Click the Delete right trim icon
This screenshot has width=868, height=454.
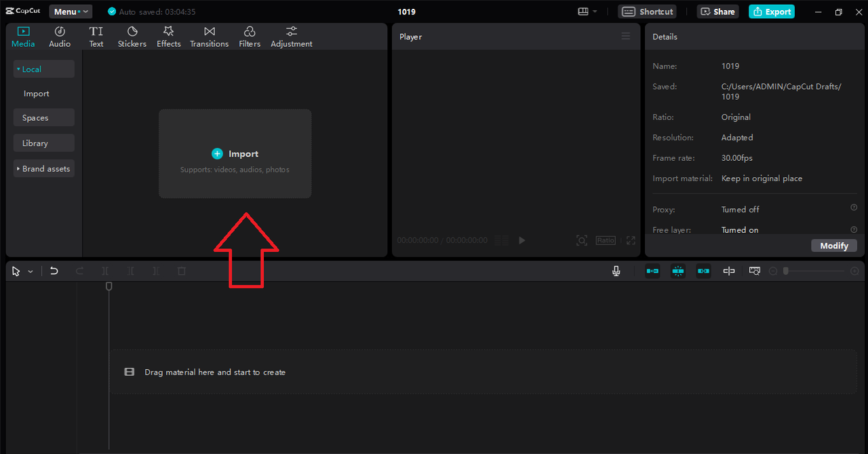coord(156,271)
